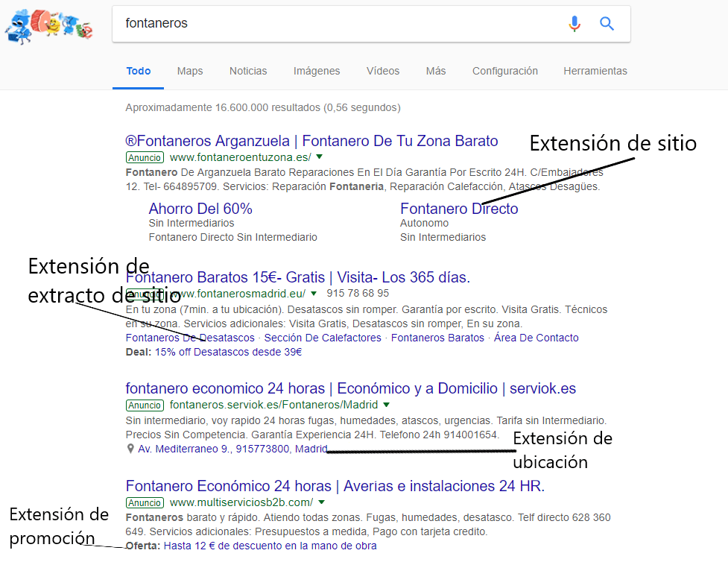Expand the dropdown arrow next to fontanerosmadrid.eu
This screenshot has width=728, height=562.
(x=314, y=294)
